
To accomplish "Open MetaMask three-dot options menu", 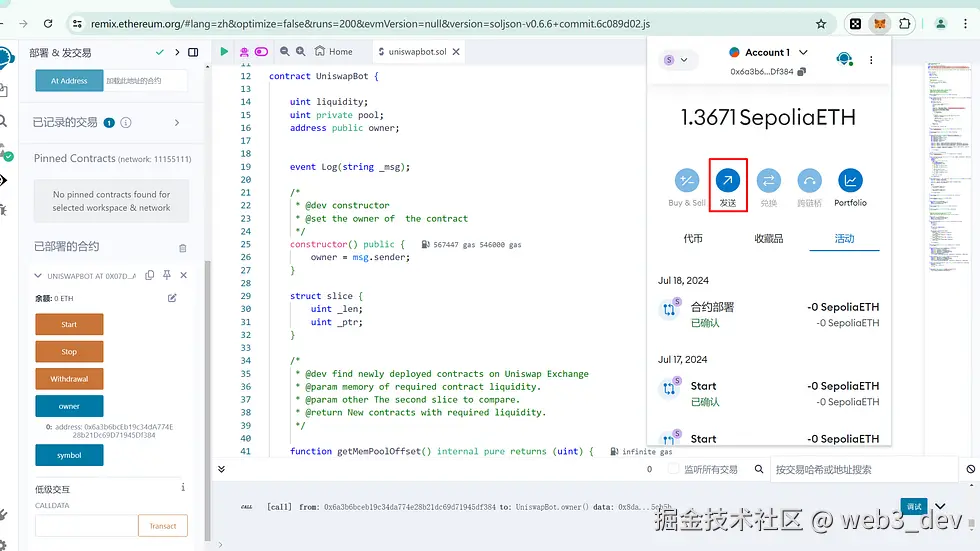I will pos(871,60).
